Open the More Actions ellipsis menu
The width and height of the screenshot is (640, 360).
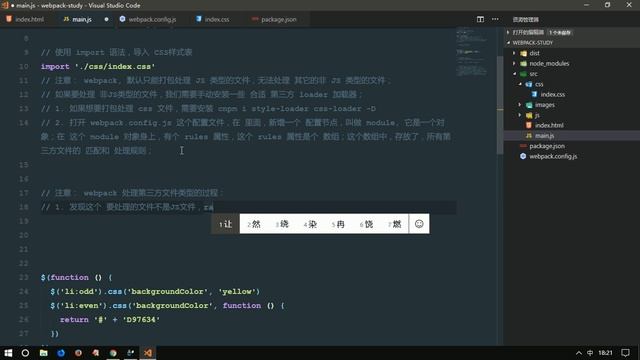pyautogui.click(x=495, y=19)
